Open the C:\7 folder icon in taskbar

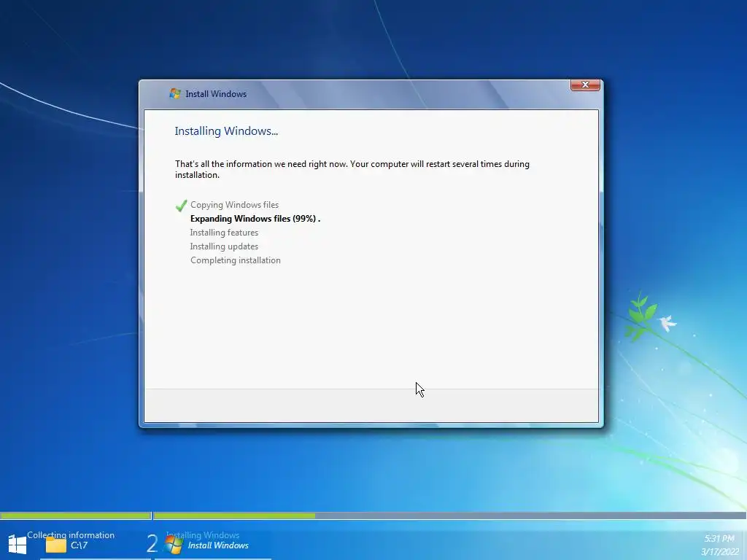tap(55, 545)
